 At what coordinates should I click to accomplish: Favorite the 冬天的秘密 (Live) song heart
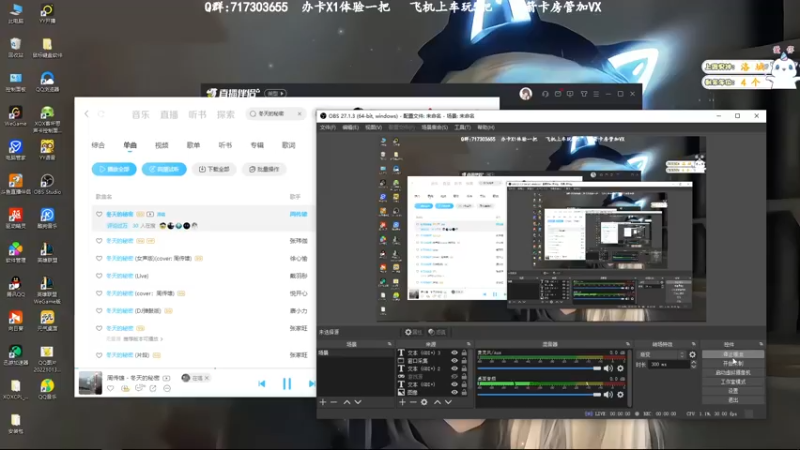99,276
